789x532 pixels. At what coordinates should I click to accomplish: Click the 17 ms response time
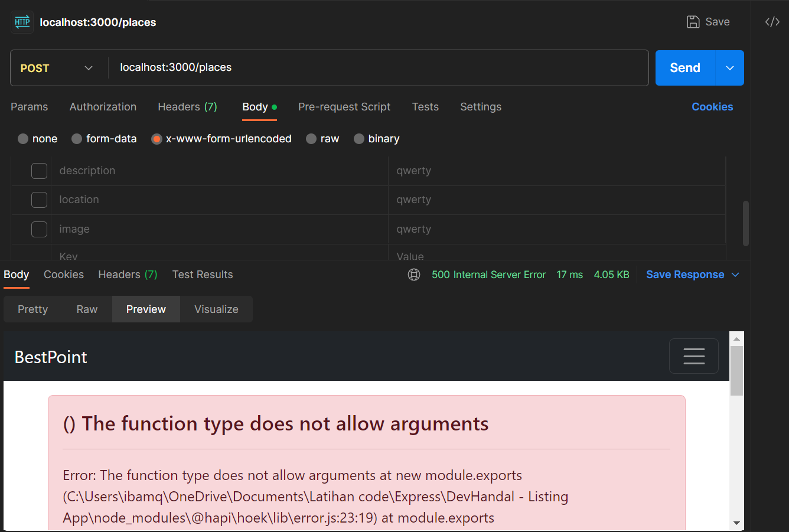(x=569, y=275)
